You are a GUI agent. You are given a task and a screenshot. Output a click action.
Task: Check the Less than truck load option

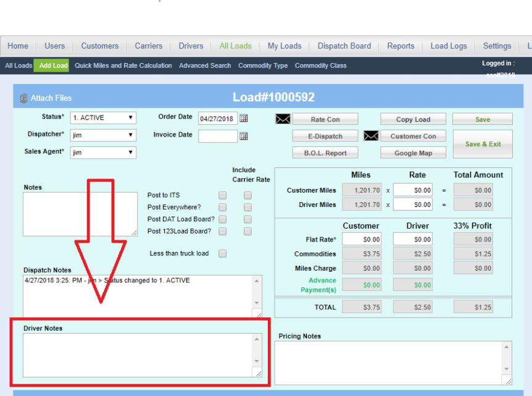[x=222, y=253]
